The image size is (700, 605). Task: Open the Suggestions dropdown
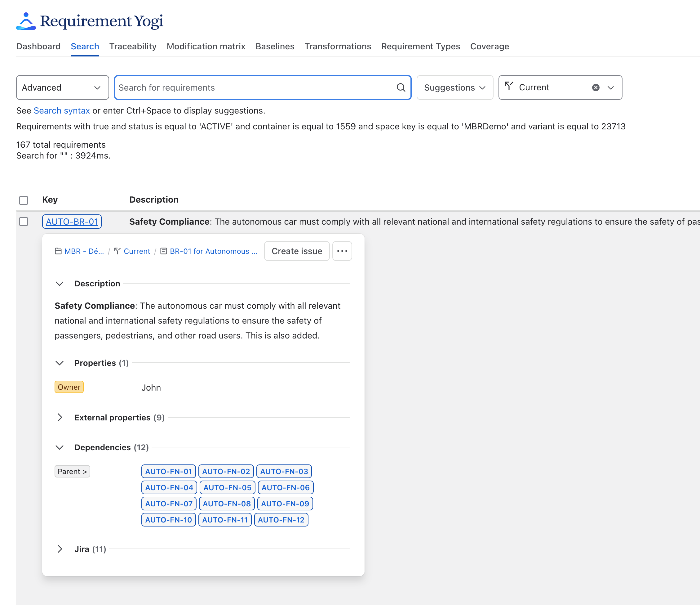coord(455,87)
